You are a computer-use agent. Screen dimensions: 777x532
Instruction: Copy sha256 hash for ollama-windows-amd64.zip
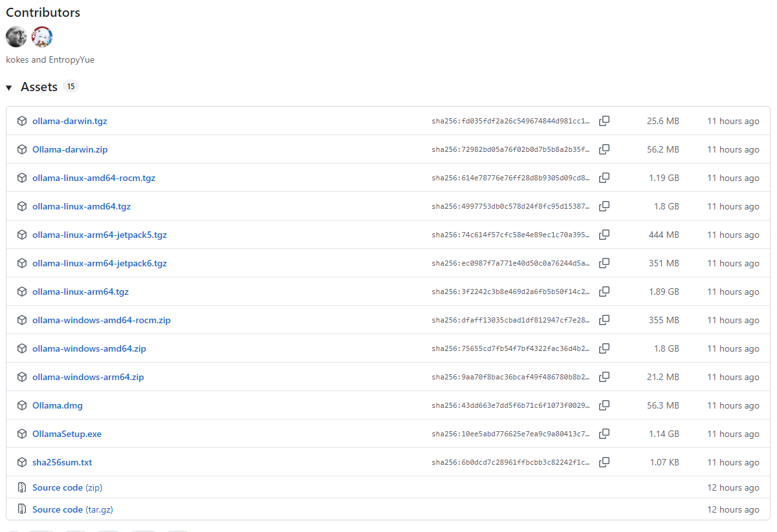click(604, 348)
